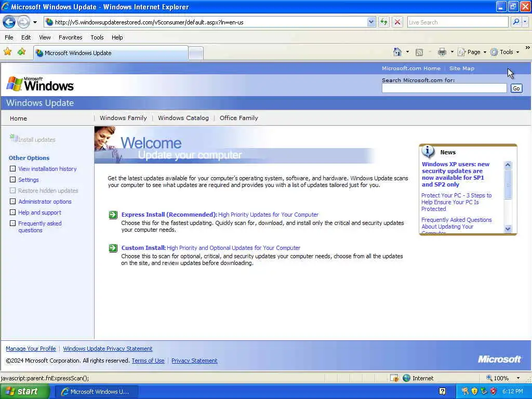532x399 pixels.
Task: Click the Windows logo banner
Action: tap(40, 84)
